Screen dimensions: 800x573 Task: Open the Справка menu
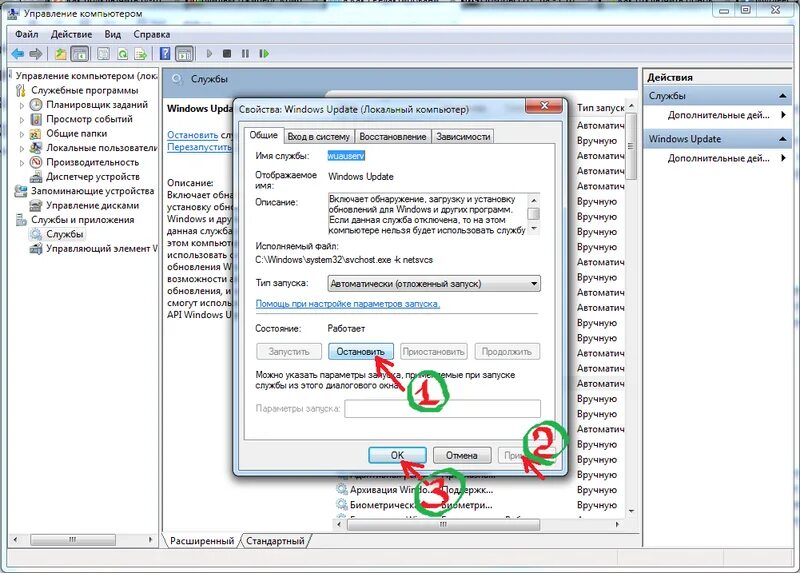pyautogui.click(x=152, y=34)
